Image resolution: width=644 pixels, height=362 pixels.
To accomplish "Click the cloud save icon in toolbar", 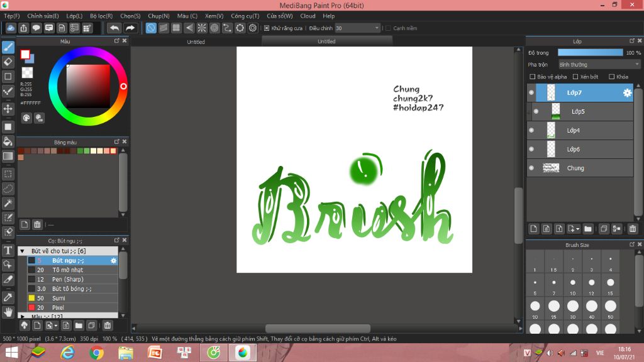I will point(11,28).
